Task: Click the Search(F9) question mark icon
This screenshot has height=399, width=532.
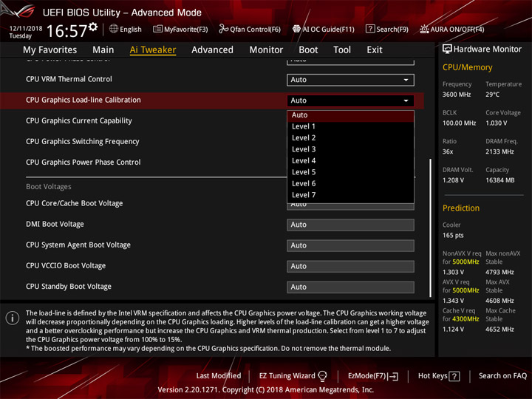Action: tap(370, 29)
